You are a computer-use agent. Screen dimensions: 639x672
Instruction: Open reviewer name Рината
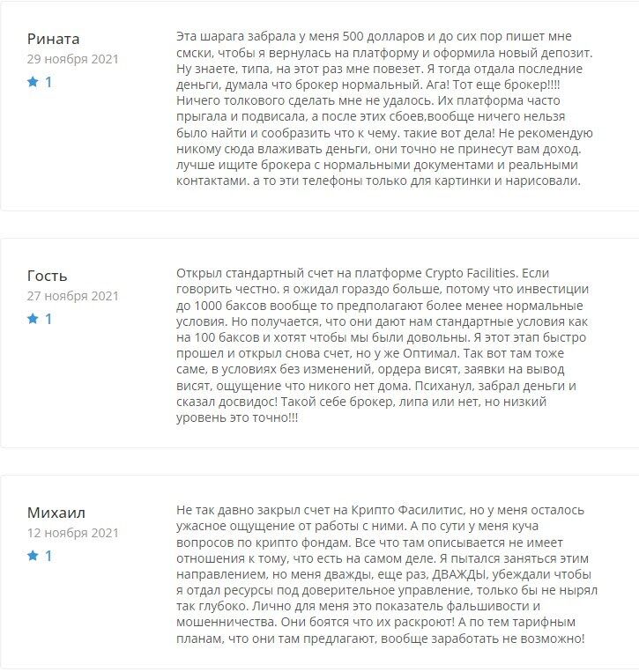coord(53,38)
